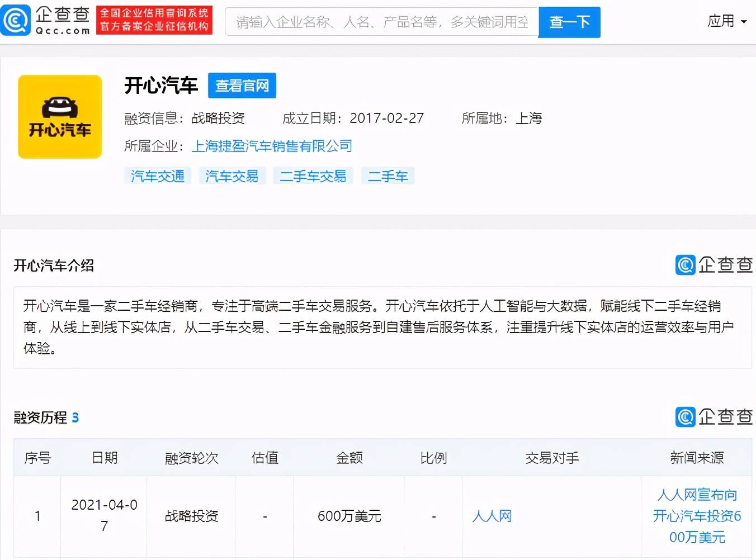
Task: Open the Qcc.com logo homepage
Action: pos(46,21)
